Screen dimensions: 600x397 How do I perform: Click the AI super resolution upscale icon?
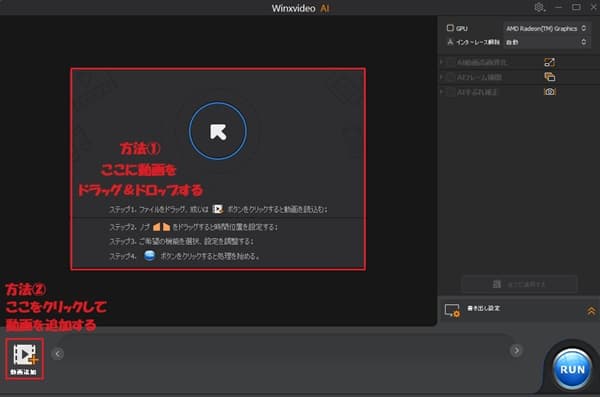coord(549,62)
